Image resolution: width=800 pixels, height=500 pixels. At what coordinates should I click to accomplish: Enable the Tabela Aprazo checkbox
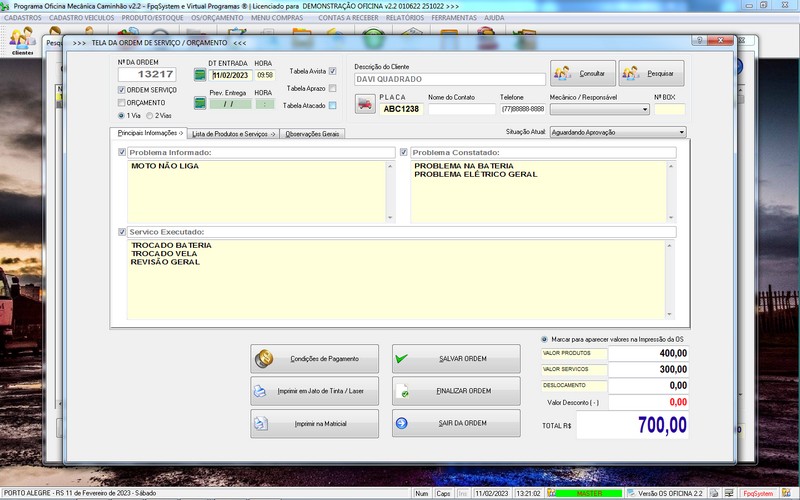[x=333, y=88]
